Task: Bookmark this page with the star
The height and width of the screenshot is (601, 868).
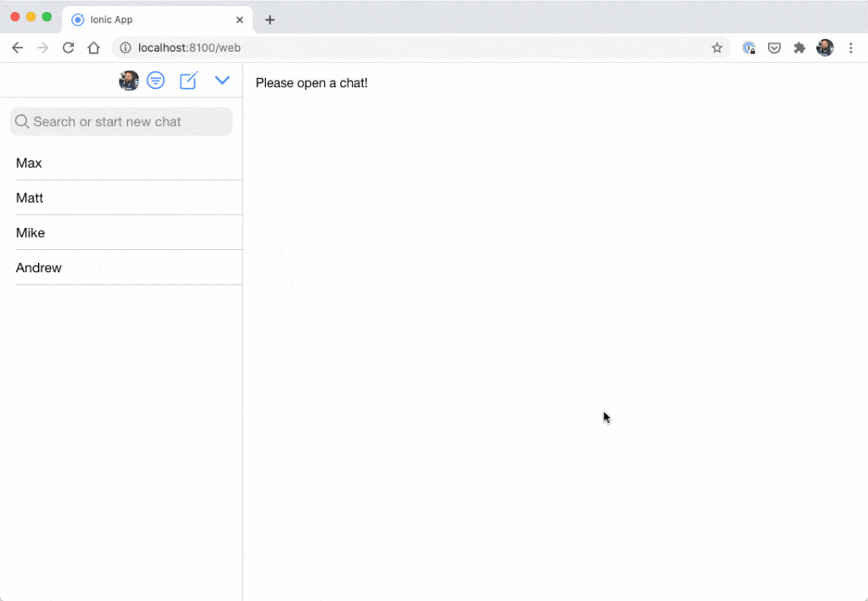Action: click(717, 48)
